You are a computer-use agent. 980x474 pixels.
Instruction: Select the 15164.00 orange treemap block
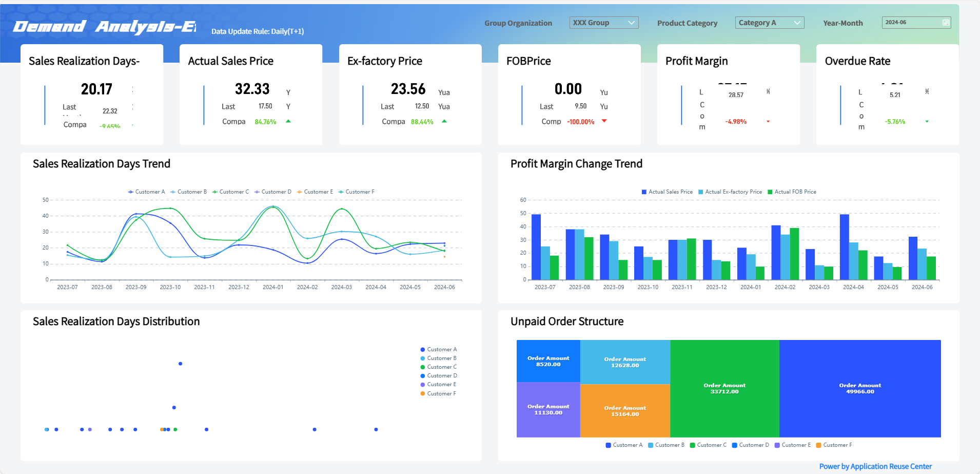(x=625, y=411)
